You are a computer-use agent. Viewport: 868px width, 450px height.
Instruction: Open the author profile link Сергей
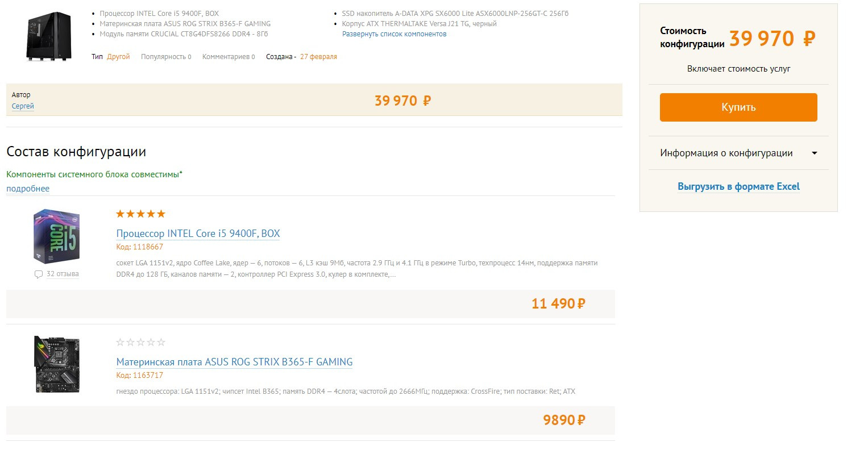click(23, 106)
